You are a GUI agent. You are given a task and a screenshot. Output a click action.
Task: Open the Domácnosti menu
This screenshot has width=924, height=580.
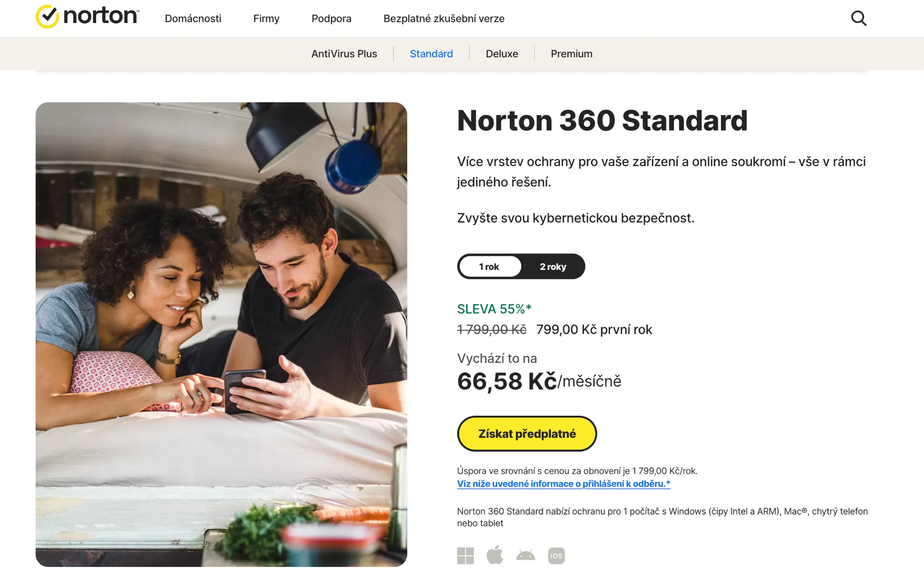tap(193, 19)
